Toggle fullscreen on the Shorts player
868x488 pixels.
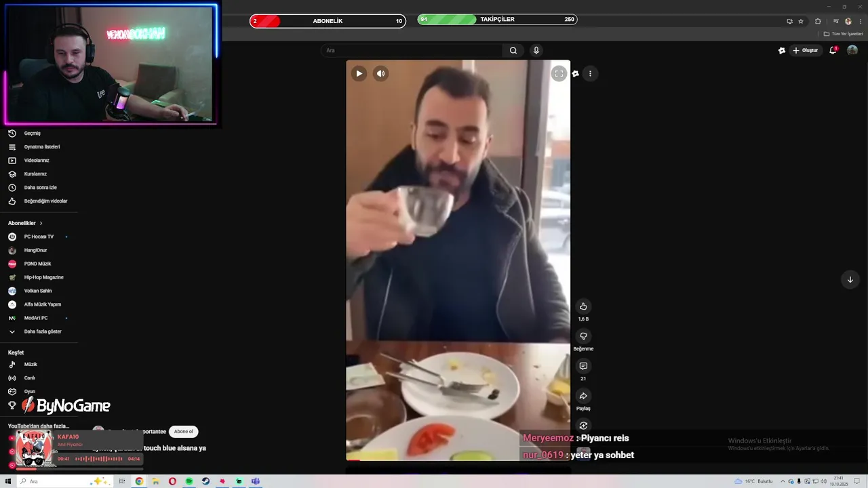coord(559,74)
